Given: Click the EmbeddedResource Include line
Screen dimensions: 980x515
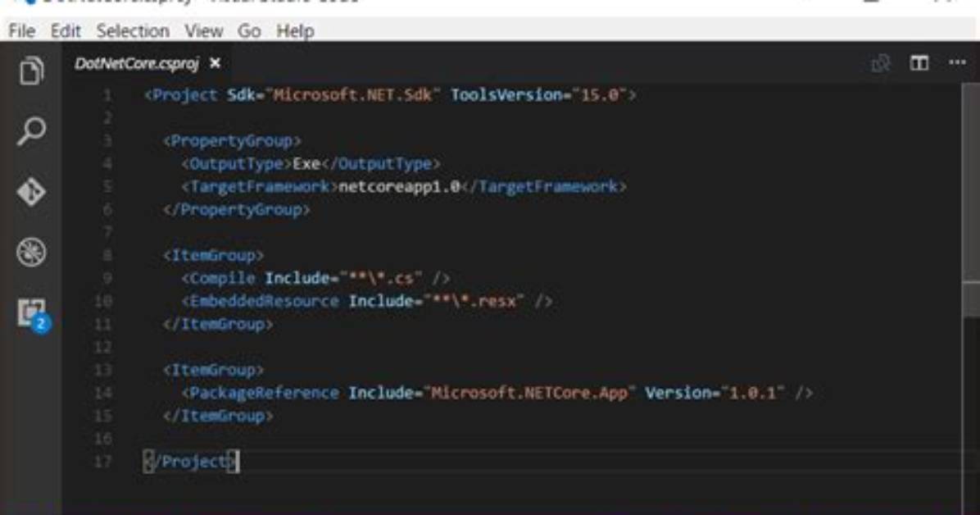Looking at the screenshot, I should (367, 302).
